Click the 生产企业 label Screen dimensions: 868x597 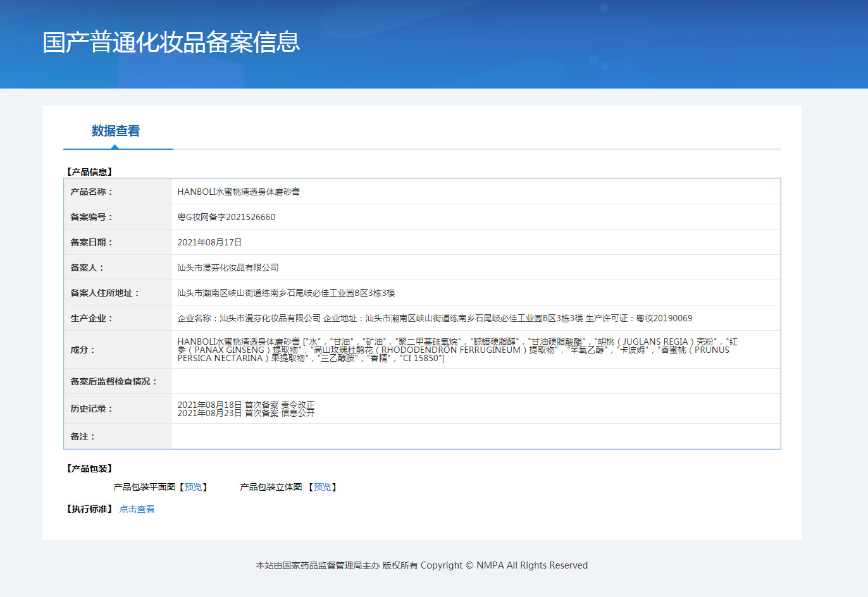pyautogui.click(x=92, y=318)
